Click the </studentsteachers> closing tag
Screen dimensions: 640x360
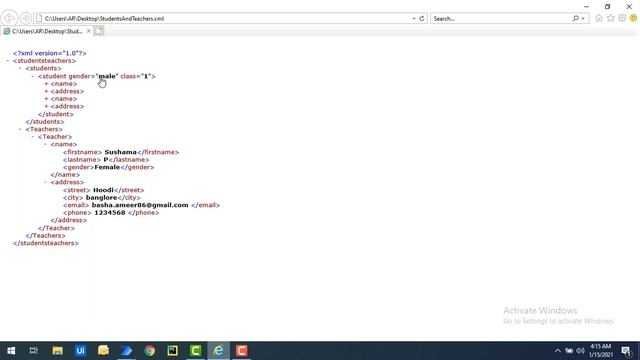click(x=46, y=243)
